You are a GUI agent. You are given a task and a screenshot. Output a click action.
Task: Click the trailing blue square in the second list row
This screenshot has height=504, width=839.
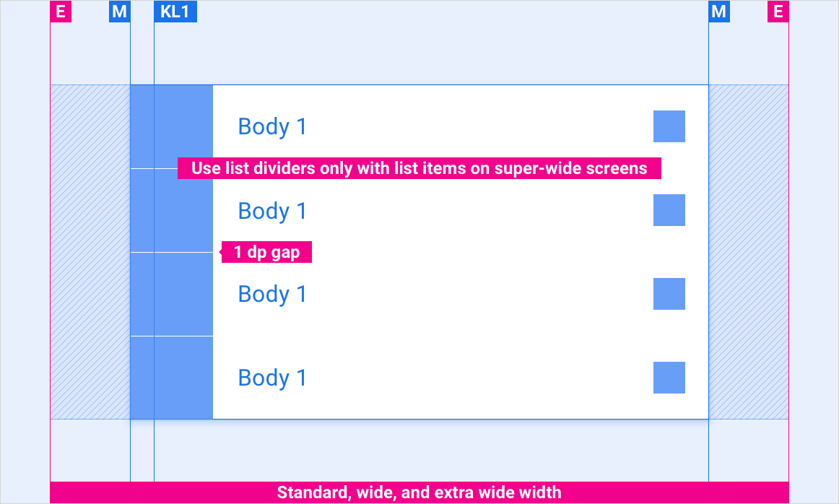tap(669, 210)
